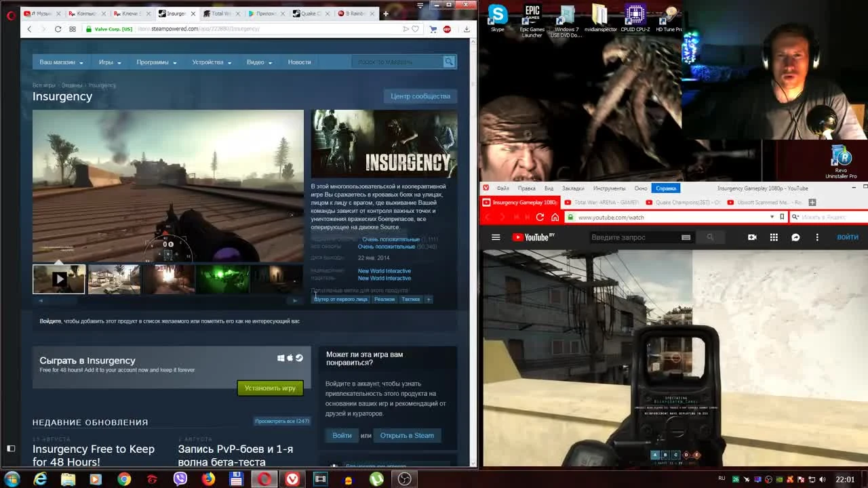Open the YouTube apps grid icon
The width and height of the screenshot is (868, 488).
click(x=774, y=237)
